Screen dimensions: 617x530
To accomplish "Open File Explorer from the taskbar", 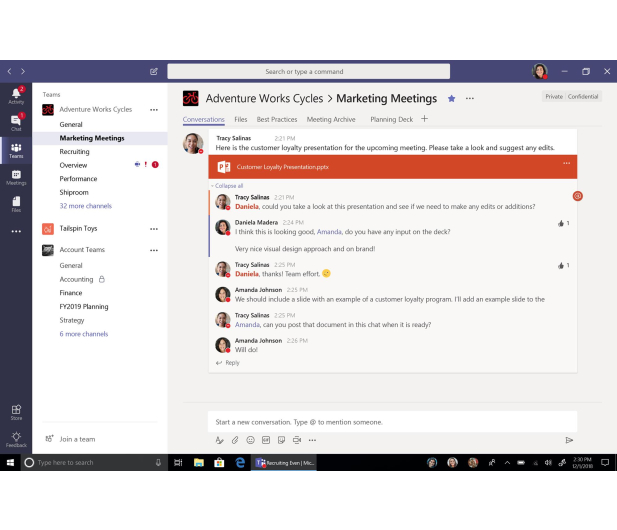I will coord(199,462).
